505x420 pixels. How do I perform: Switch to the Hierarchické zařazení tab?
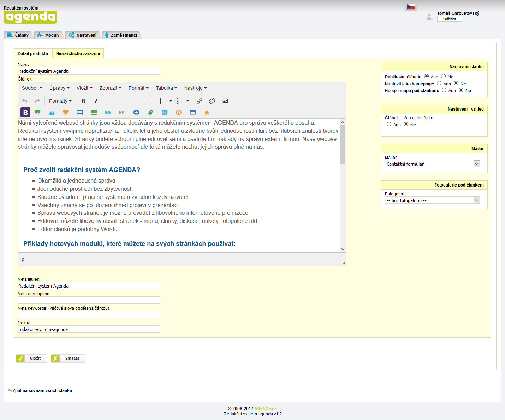click(78, 54)
